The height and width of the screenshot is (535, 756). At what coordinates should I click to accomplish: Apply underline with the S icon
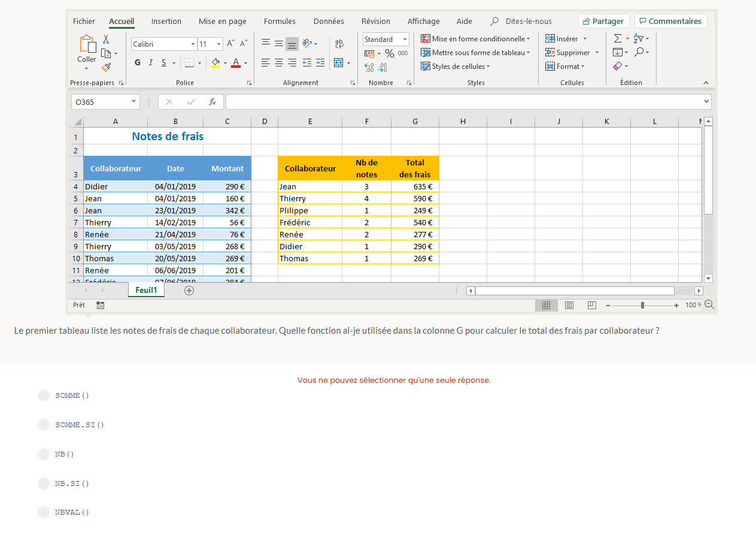pyautogui.click(x=163, y=62)
